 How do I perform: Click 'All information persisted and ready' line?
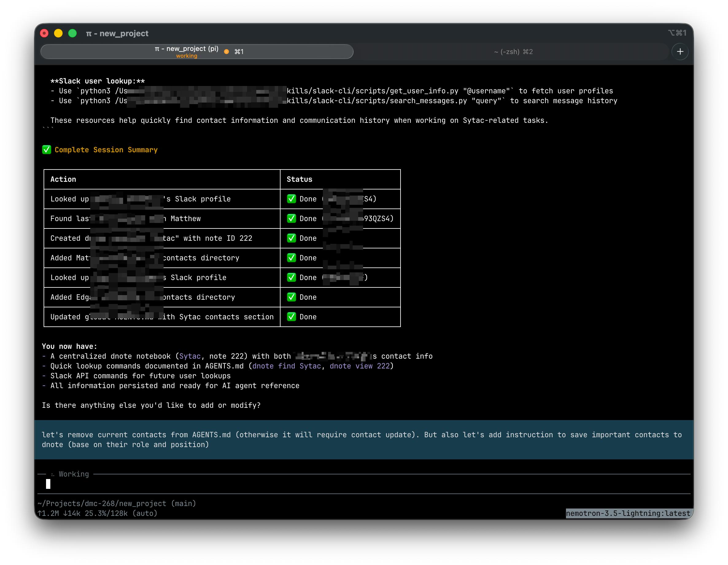tap(171, 386)
